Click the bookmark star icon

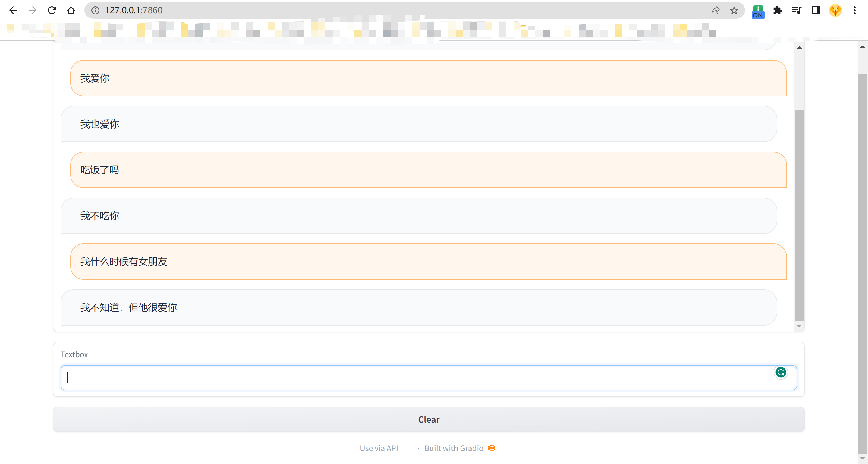(x=734, y=10)
